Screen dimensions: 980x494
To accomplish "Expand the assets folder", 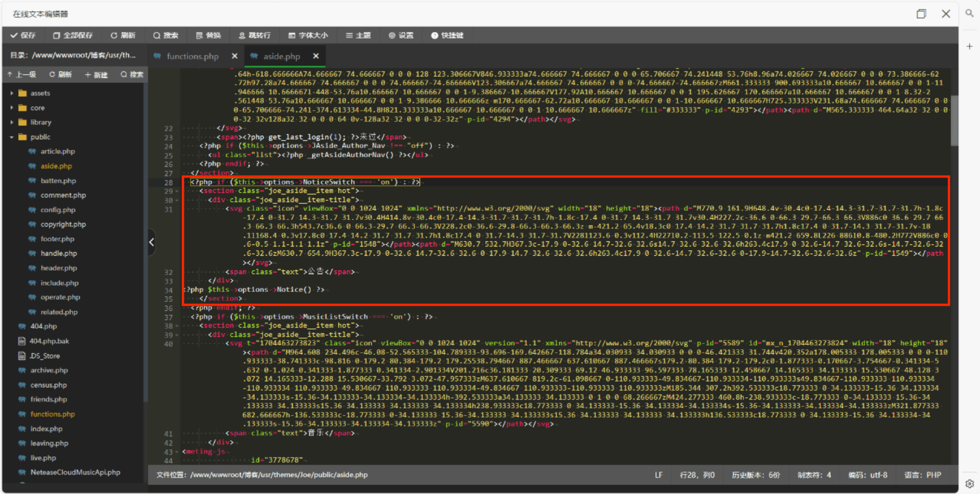I will [x=12, y=93].
